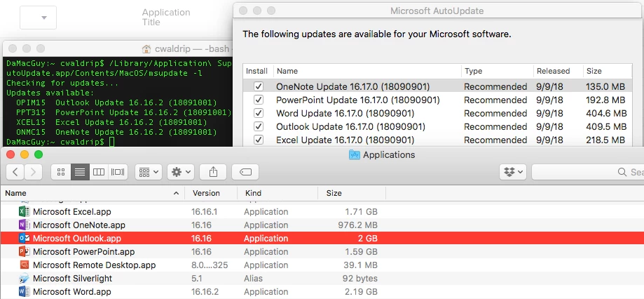Click the Microsoft PowerPoint.app icon
This screenshot has height=299, width=644.
[25, 251]
